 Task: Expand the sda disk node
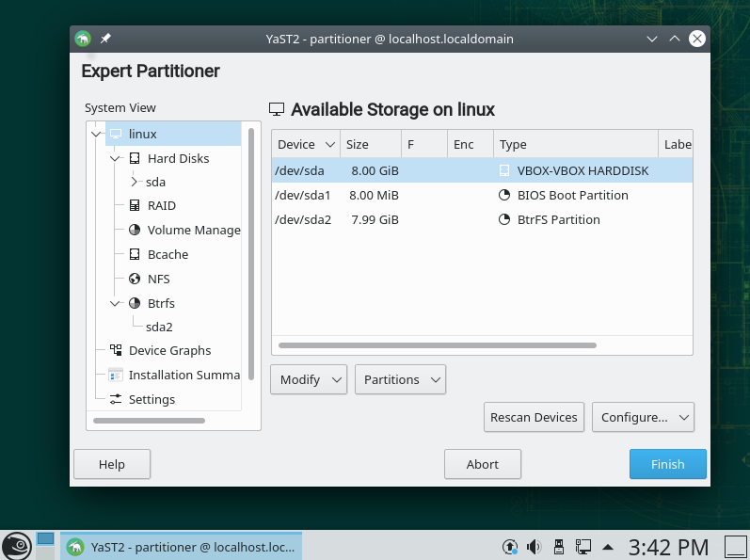click(x=134, y=182)
